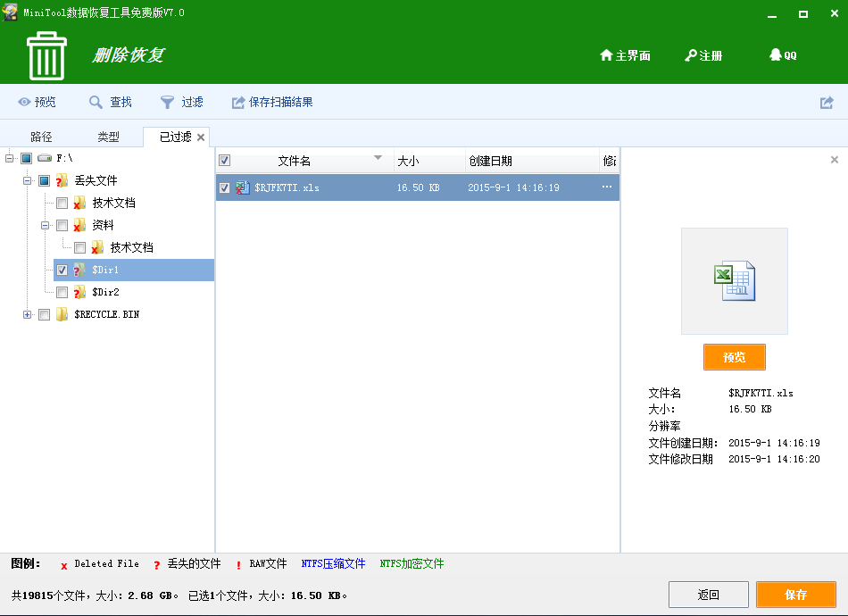
Task: Click the NTFS加密文件 legend text
Action: click(x=412, y=564)
